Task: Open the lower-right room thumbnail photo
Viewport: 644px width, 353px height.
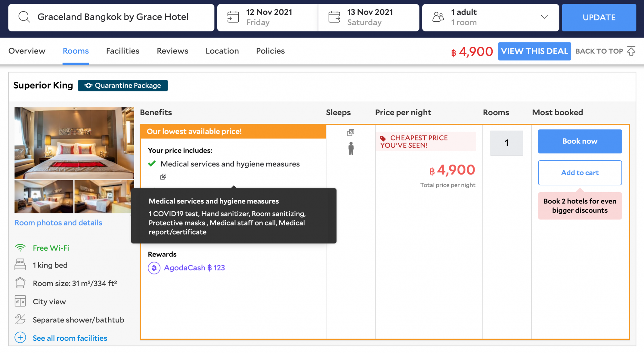Action: pyautogui.click(x=104, y=197)
